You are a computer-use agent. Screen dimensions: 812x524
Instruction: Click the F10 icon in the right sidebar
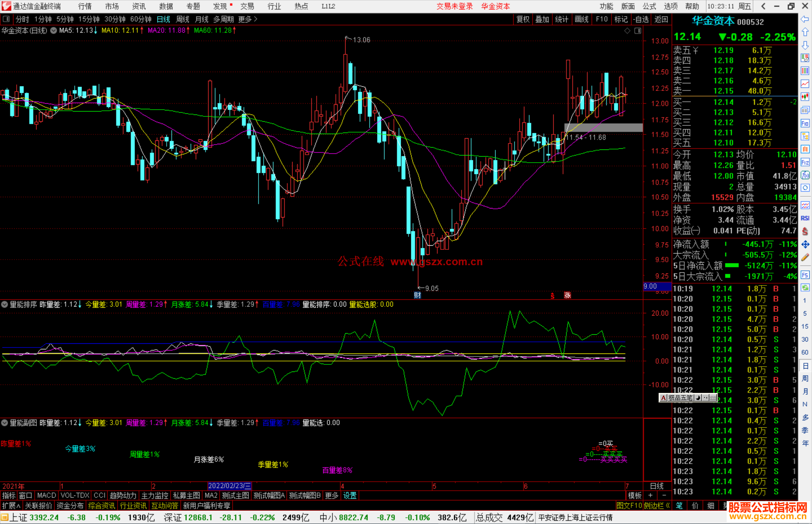pyautogui.click(x=805, y=123)
